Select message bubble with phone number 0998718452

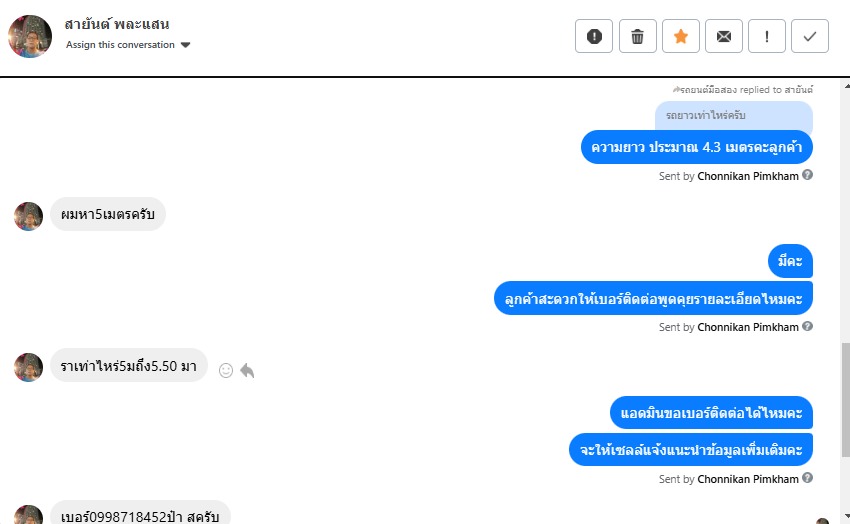point(140,513)
